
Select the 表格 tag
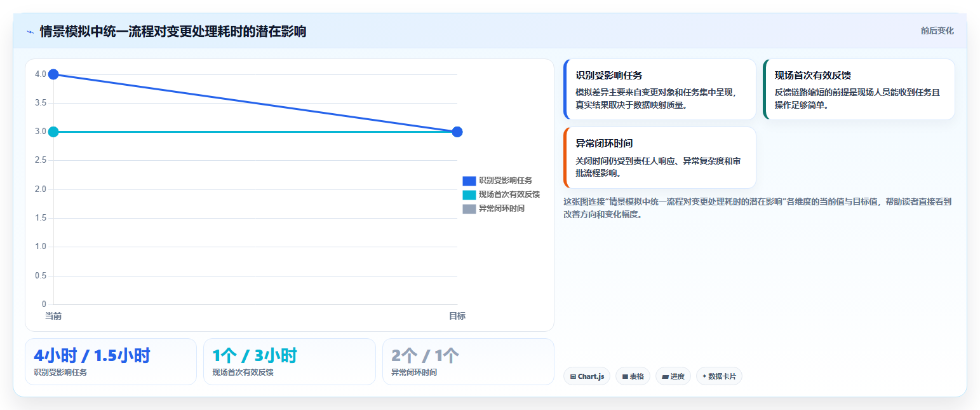coord(633,376)
